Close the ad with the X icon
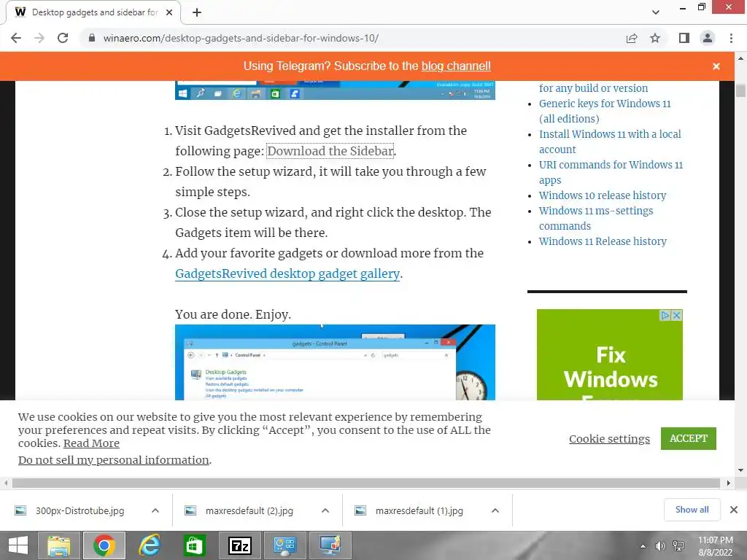 click(x=676, y=315)
